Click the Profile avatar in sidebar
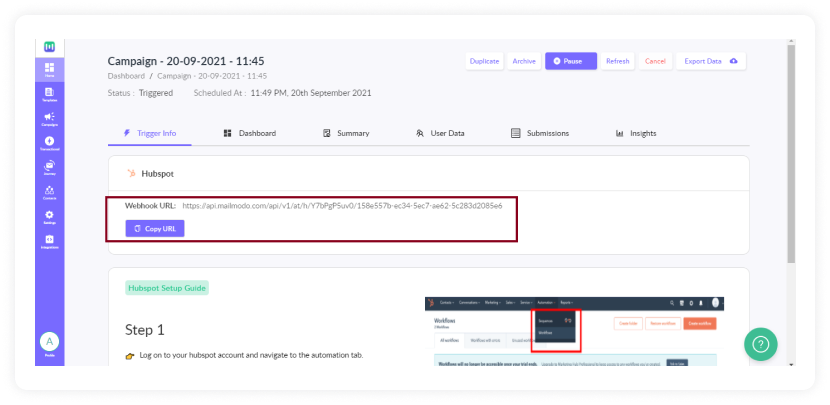Screen dimensions: 830x405 click(50, 342)
